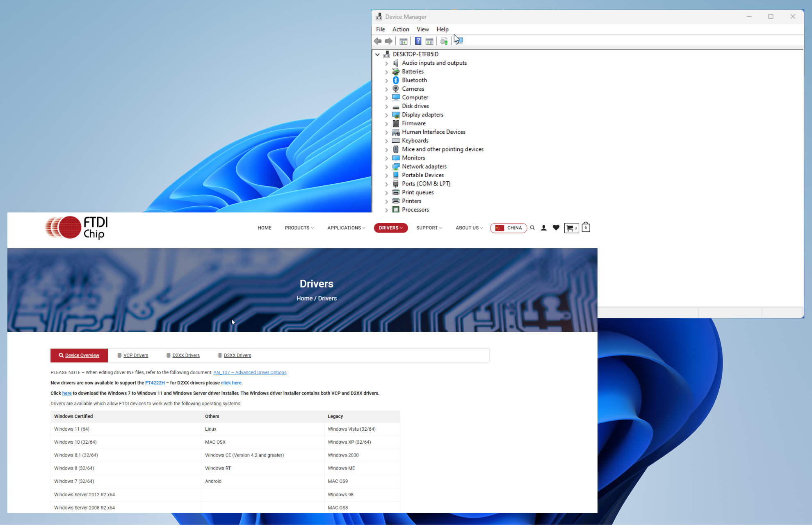Viewport: 812px width, 525px height.
Task: Click the blue Help question mark icon
Action: pyautogui.click(x=418, y=41)
